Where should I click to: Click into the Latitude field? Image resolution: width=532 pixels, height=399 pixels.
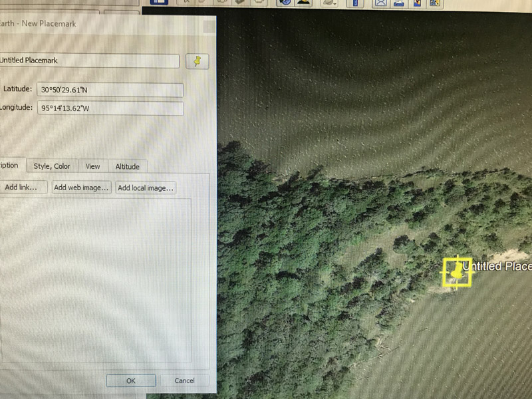110,90
